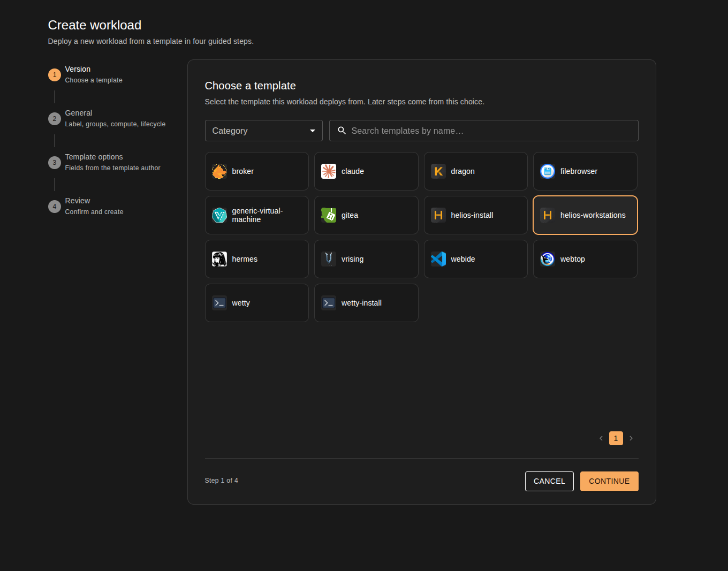Viewport: 728px width, 571px height.
Task: Open the Review step in sidebar
Action: click(86, 206)
